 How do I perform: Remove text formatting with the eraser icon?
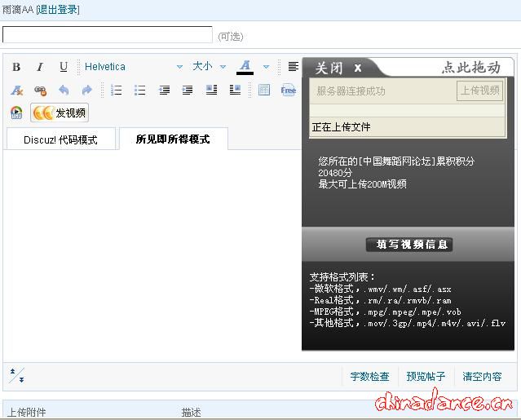click(x=16, y=90)
